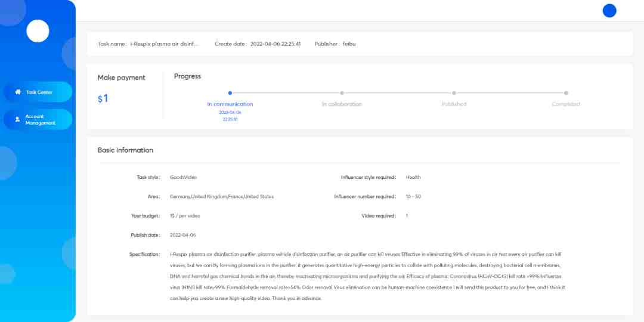Click the 1$ / per video budget value

point(185,216)
